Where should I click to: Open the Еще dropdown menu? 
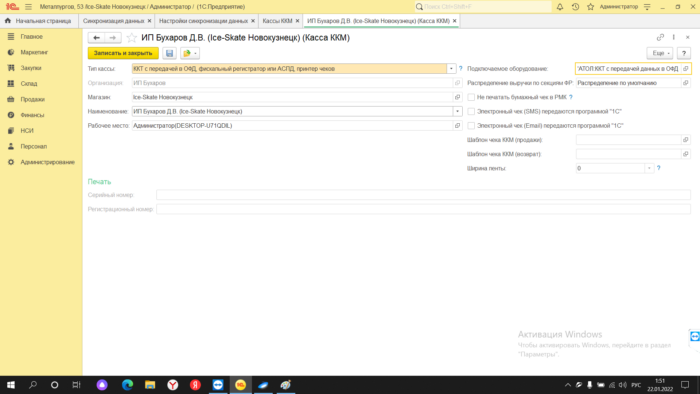pyautogui.click(x=660, y=53)
